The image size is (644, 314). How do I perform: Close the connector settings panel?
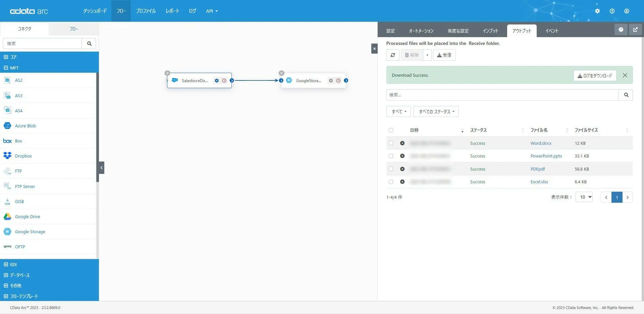[x=374, y=49]
